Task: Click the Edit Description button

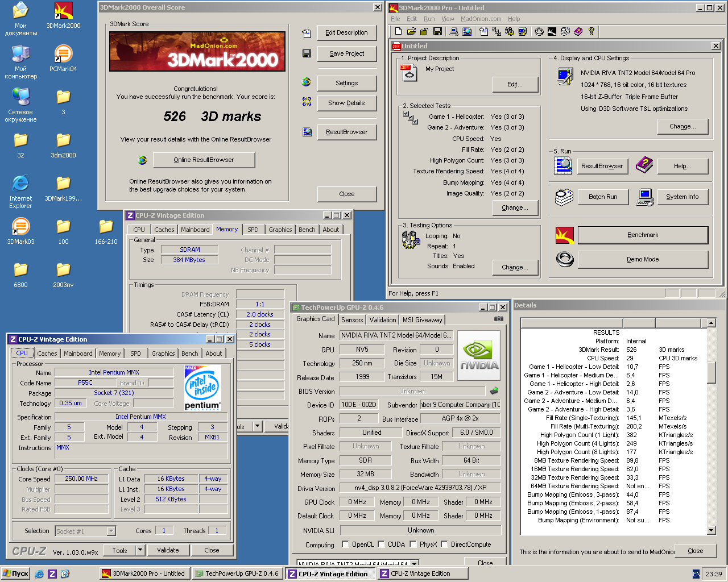Action: 347,33
